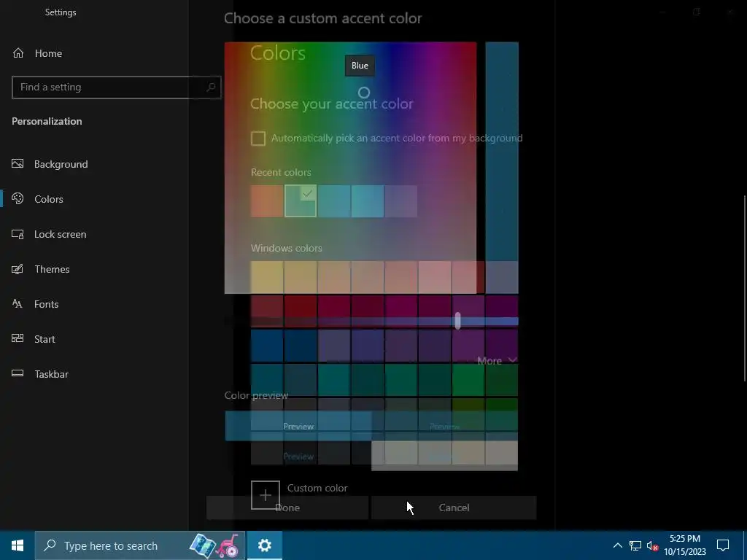Click the Settings window vertical scrollbar

pyautogui.click(x=744, y=288)
